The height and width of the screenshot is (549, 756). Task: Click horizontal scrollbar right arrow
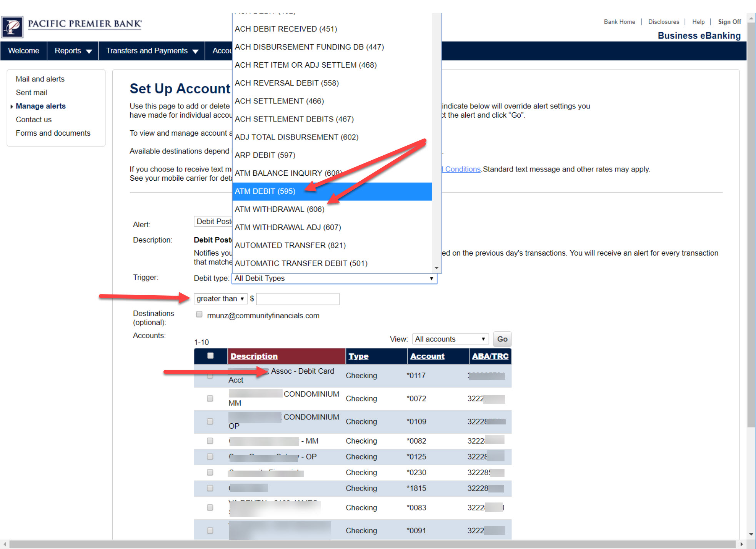tap(742, 544)
